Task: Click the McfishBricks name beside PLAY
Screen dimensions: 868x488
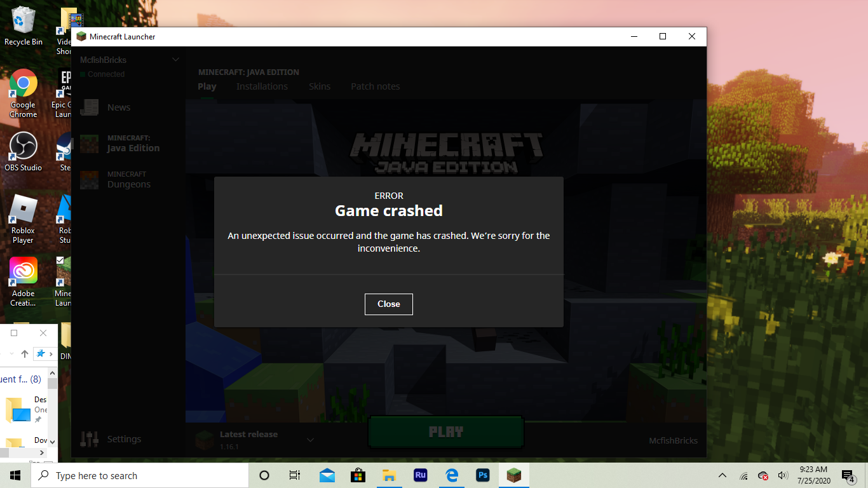Action: click(x=673, y=441)
